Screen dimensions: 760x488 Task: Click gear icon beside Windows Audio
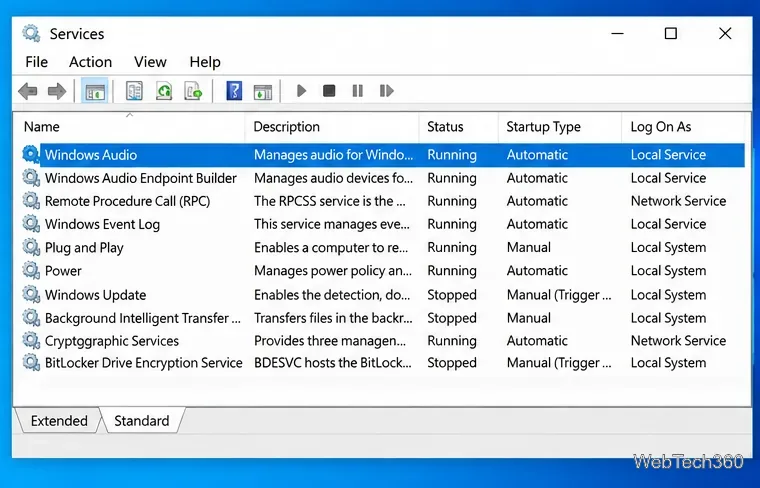point(31,155)
